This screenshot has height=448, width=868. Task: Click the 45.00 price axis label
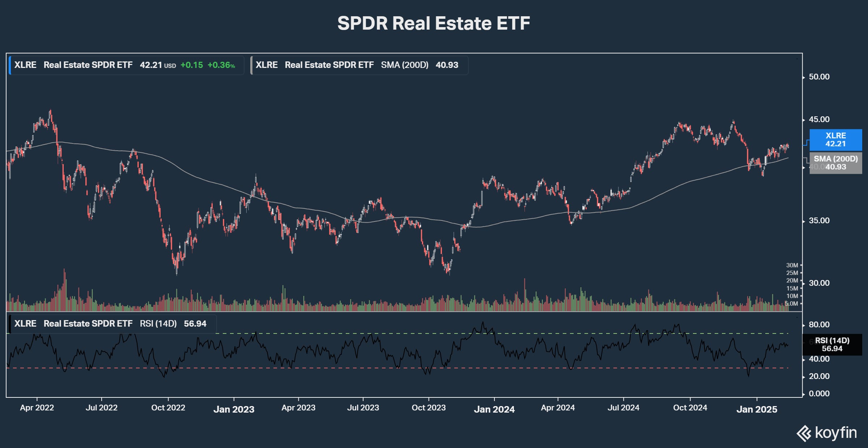pyautogui.click(x=819, y=119)
